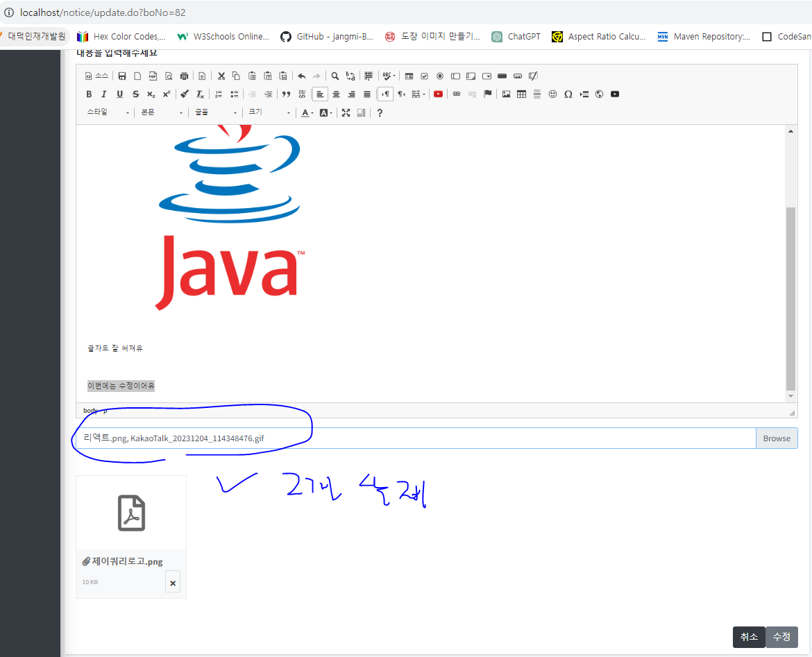
Task: Click the text 글자도 잘 써져유
Action: pyautogui.click(x=115, y=348)
